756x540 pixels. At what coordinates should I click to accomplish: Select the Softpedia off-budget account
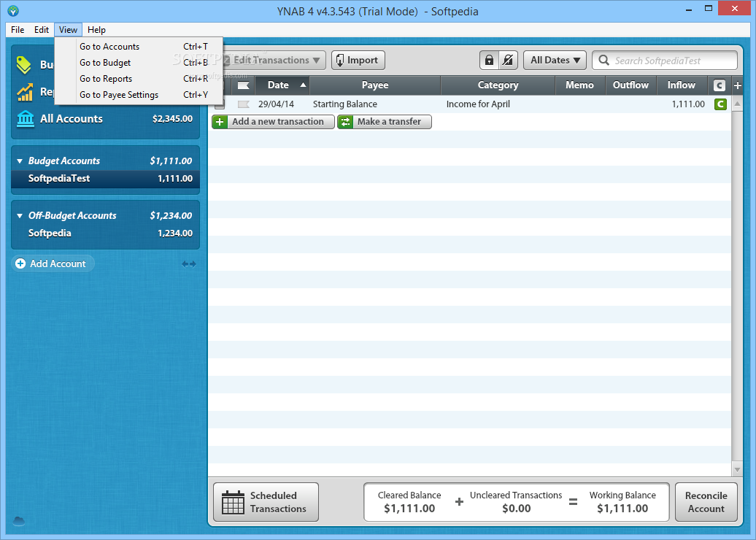tap(105, 234)
